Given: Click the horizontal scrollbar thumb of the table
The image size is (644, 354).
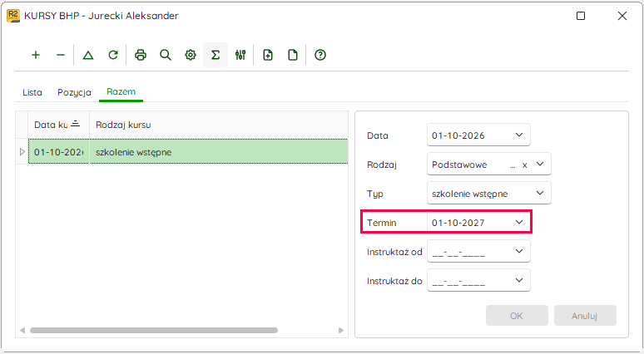Looking at the screenshot, I should pos(154,330).
